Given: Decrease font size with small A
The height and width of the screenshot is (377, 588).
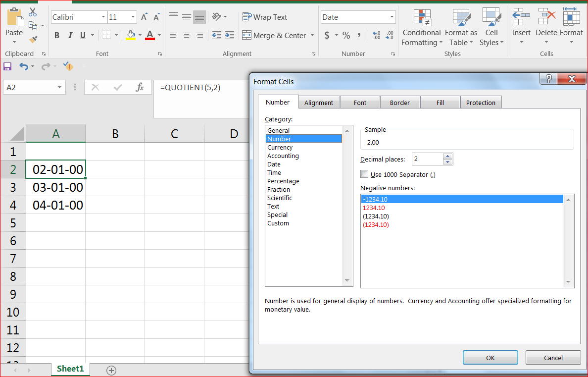Looking at the screenshot, I should point(157,17).
